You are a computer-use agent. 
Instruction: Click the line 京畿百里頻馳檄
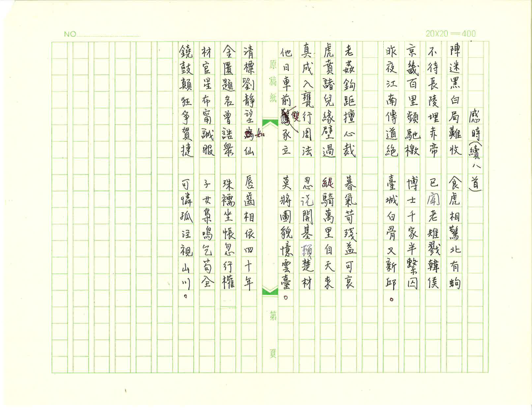point(412,101)
